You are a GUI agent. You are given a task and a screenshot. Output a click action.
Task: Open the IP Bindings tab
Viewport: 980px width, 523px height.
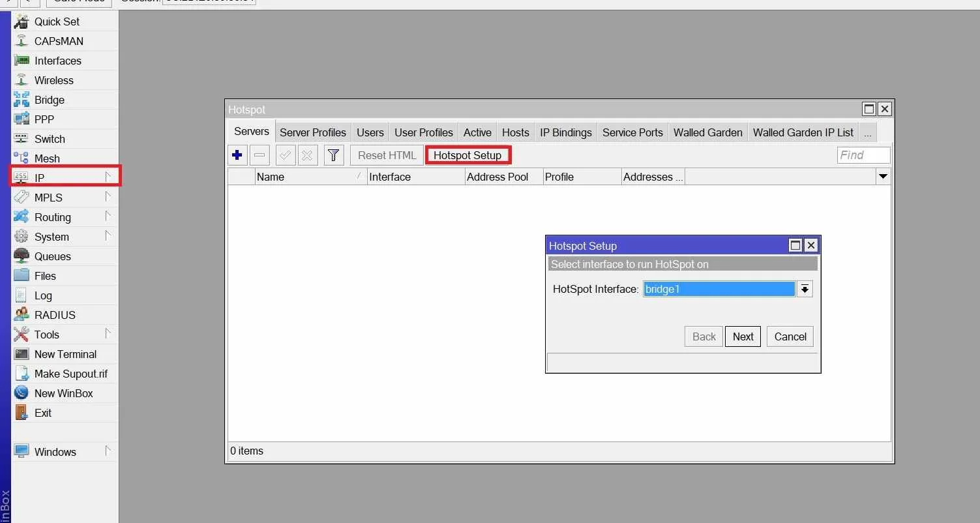565,132
